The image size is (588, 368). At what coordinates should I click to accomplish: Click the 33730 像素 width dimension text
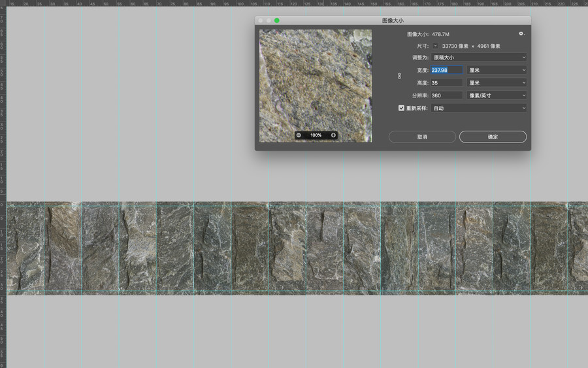pyautogui.click(x=455, y=46)
